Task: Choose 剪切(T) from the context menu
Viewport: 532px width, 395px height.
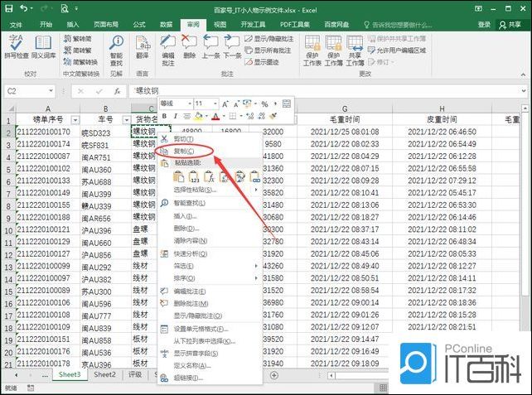Action: 210,139
